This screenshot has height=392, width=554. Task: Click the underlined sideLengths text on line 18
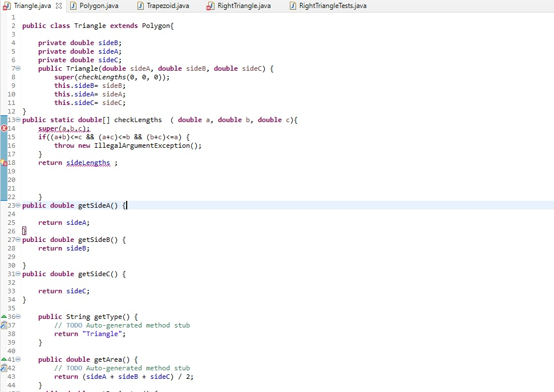tap(88, 163)
